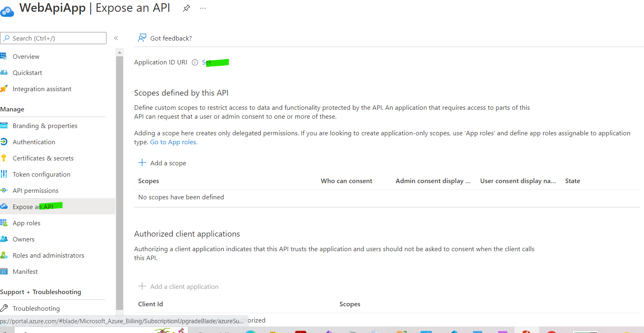Open Token configuration
The width and height of the screenshot is (644, 333).
click(x=41, y=175)
